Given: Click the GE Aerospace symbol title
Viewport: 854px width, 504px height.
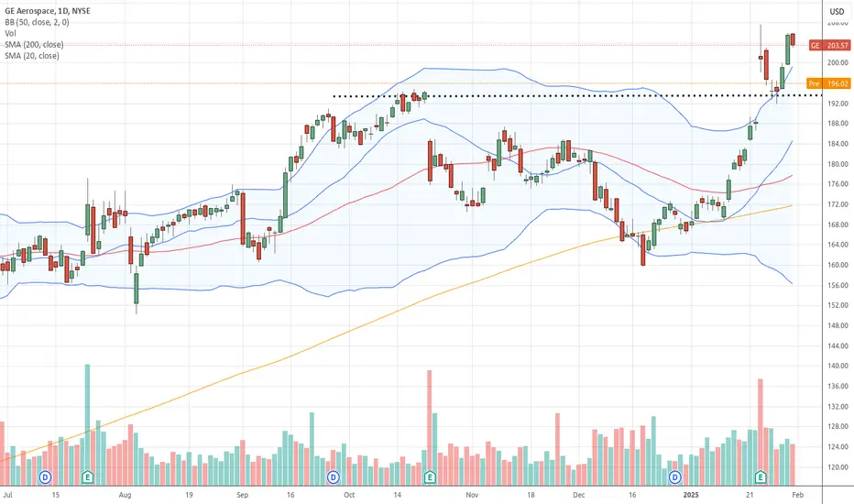Looking at the screenshot, I should (48, 11).
